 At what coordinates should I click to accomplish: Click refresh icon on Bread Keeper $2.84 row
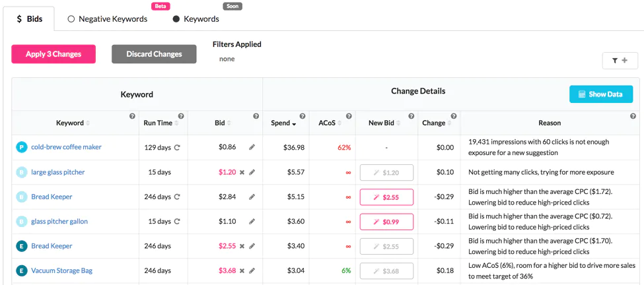(x=177, y=197)
